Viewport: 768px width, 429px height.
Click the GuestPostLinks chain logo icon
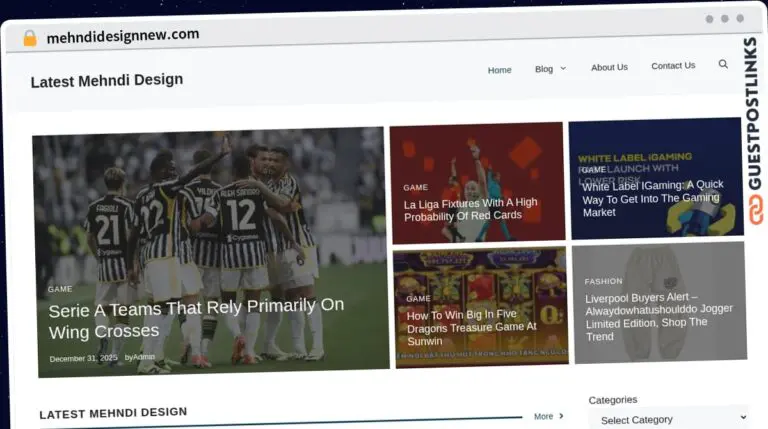(x=755, y=211)
